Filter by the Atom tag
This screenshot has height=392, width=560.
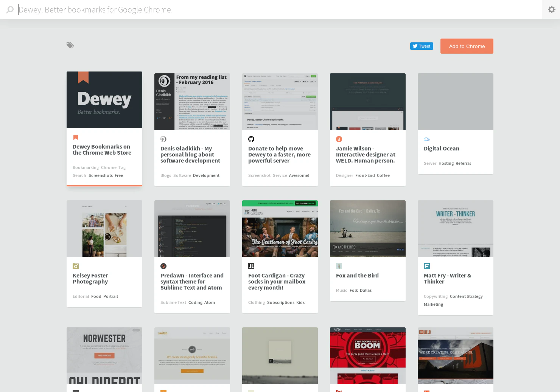coord(210,302)
